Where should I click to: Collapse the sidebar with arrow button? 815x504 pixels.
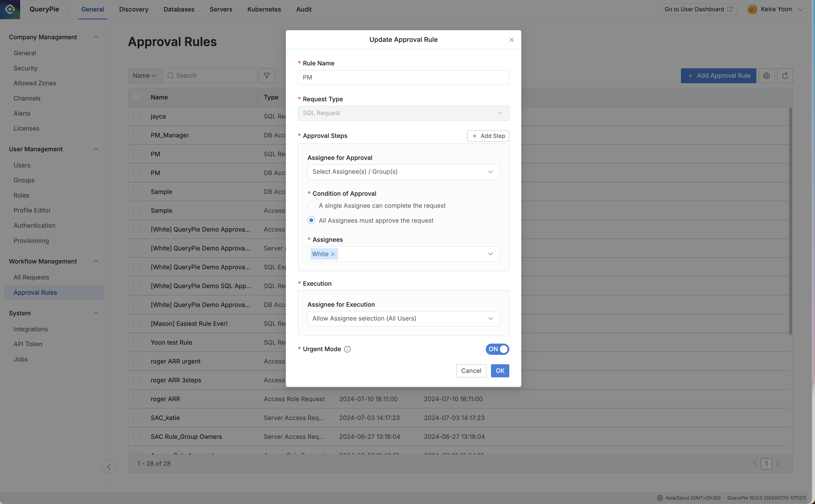point(109,467)
